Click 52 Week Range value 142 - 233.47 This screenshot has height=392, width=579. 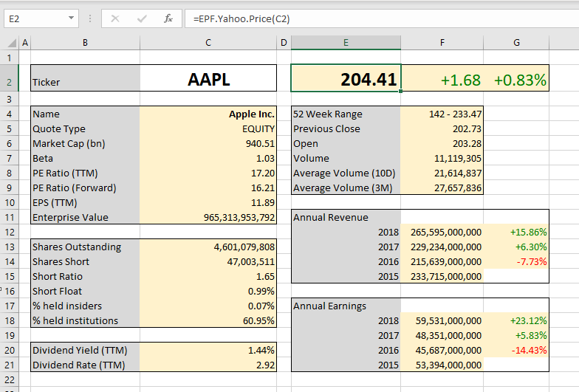[x=442, y=114]
